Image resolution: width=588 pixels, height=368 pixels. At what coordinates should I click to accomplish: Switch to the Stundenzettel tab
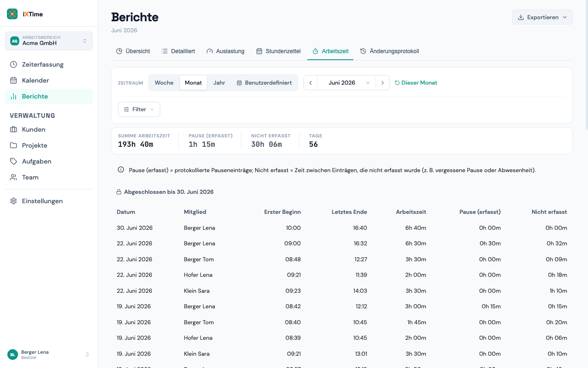pyautogui.click(x=278, y=51)
